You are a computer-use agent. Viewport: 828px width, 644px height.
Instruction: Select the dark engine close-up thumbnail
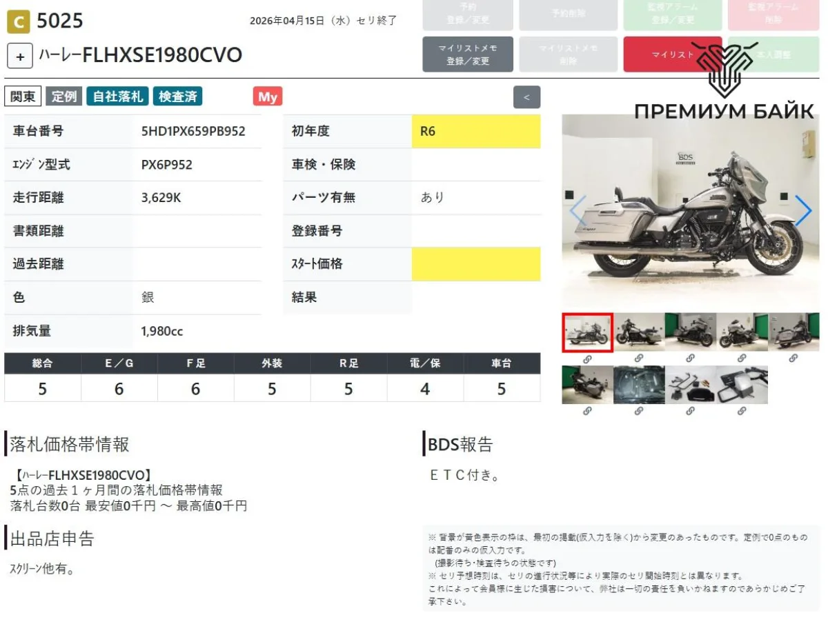(x=639, y=385)
